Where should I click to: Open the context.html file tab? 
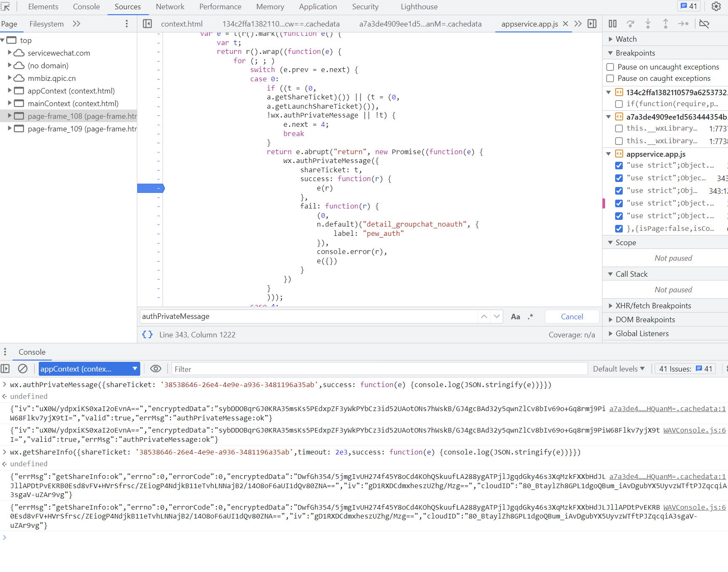click(x=181, y=24)
